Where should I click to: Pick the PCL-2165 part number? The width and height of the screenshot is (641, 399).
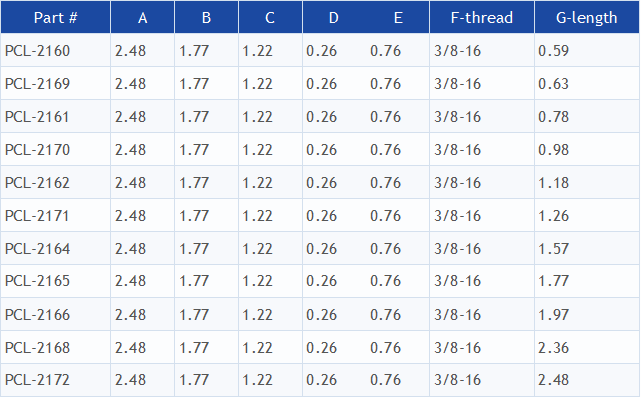(x=38, y=281)
